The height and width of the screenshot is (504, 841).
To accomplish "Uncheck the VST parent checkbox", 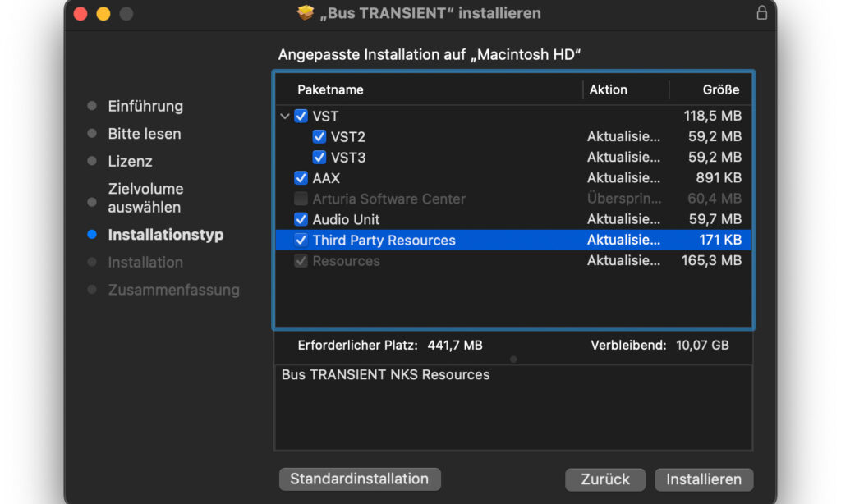I will [x=301, y=117].
